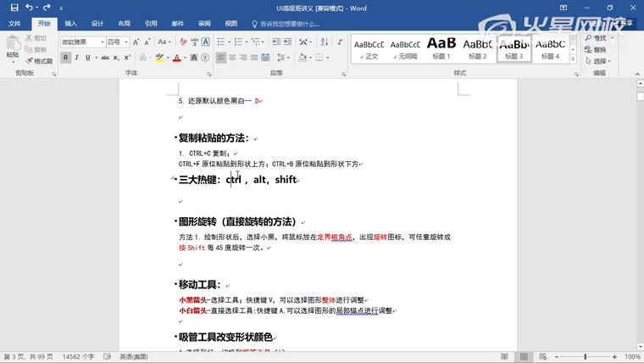Apply strikethrough formatting
The height and width of the screenshot is (363, 644).
(x=103, y=58)
